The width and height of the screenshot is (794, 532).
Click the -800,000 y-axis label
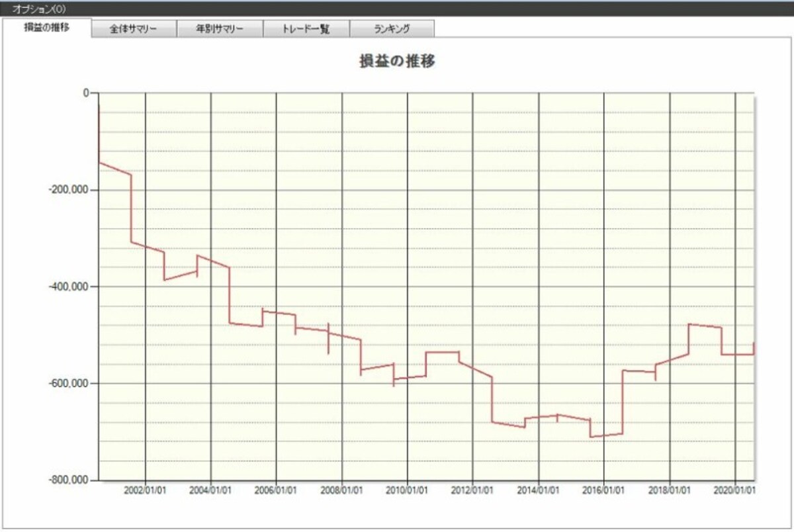point(69,480)
